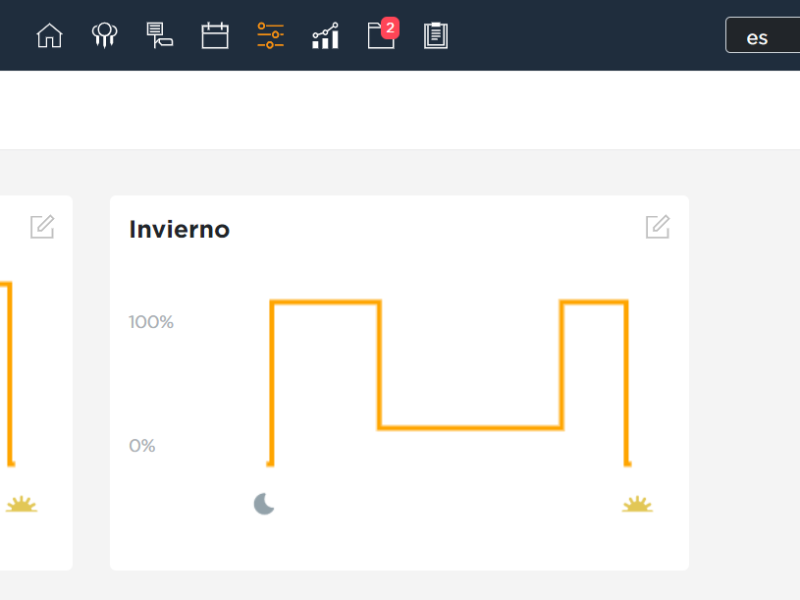This screenshot has width=800, height=600.
Task: Open the 'es' language dropdown
Action: pos(762,37)
